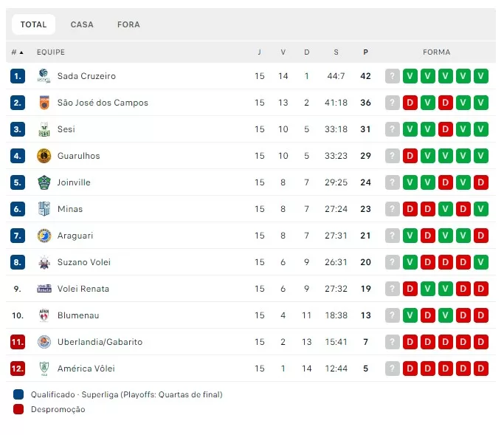Click the Sada Cruzeiro team logo

pyautogui.click(x=44, y=76)
